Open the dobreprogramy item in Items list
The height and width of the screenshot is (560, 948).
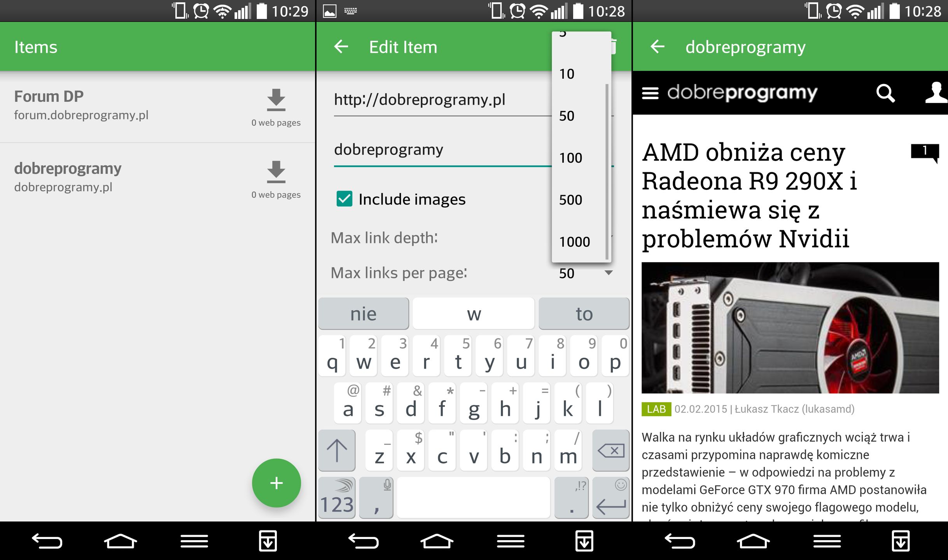coord(157,178)
